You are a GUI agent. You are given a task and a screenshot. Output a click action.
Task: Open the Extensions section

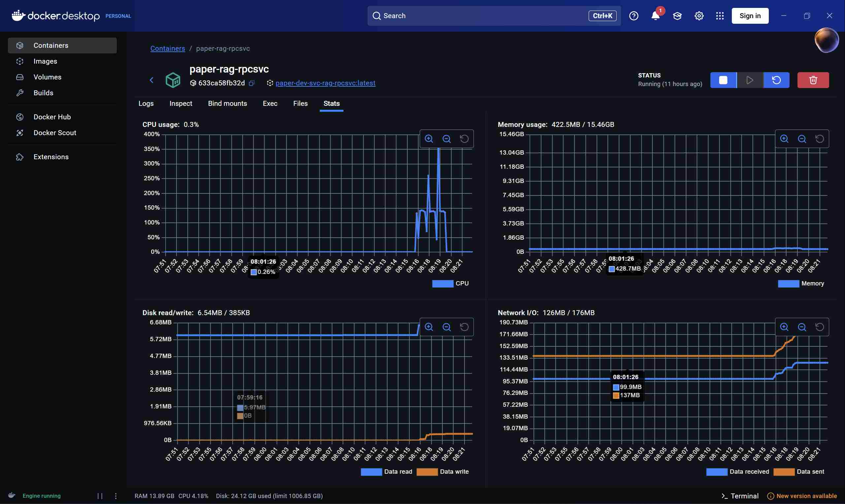(62, 157)
